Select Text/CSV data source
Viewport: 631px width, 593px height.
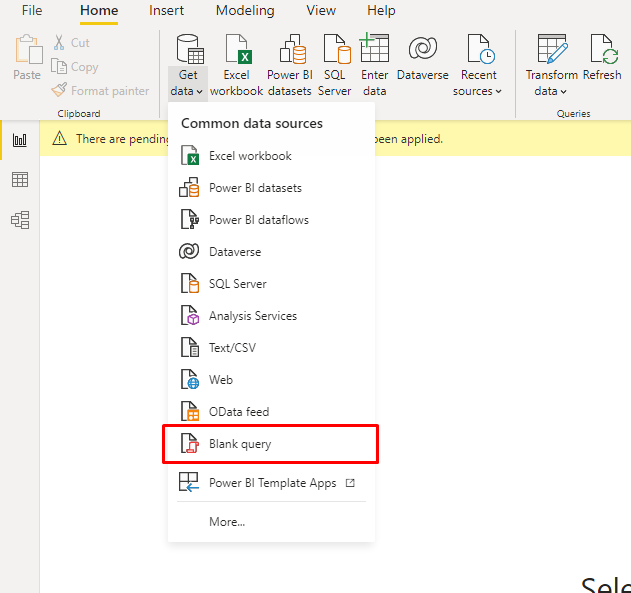pos(233,348)
